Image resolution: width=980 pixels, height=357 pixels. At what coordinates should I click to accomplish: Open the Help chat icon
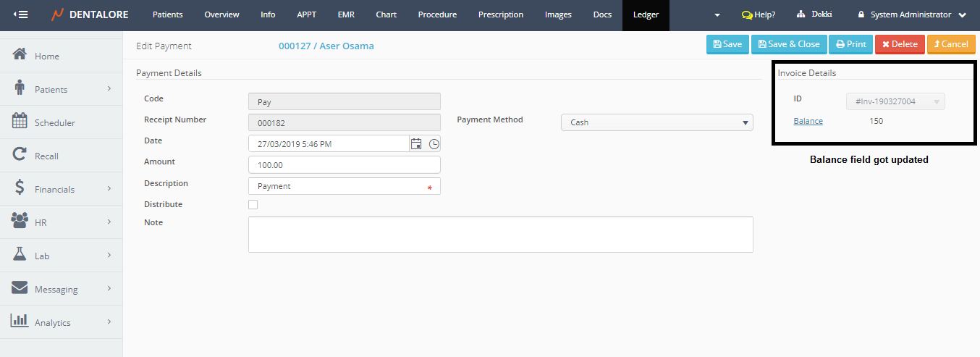click(x=747, y=14)
